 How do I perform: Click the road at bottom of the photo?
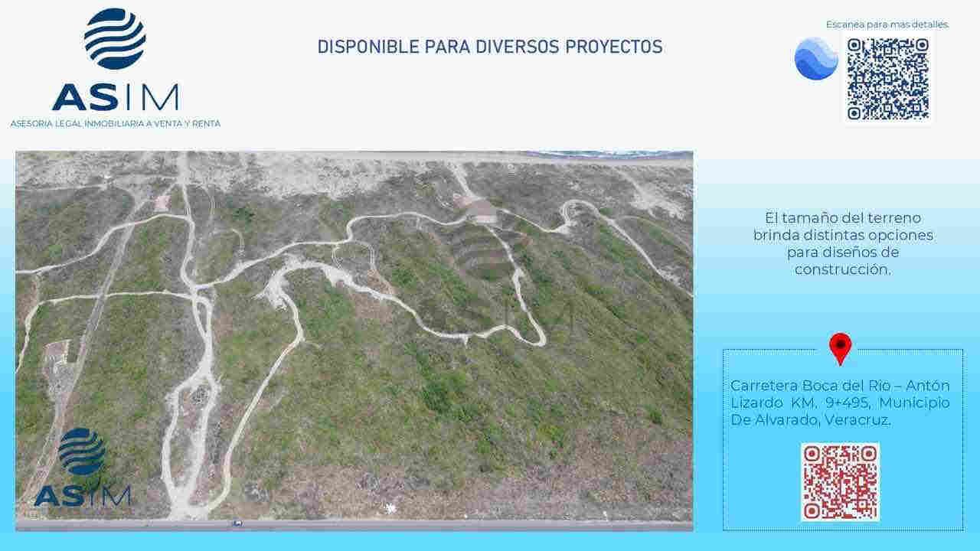(354, 525)
